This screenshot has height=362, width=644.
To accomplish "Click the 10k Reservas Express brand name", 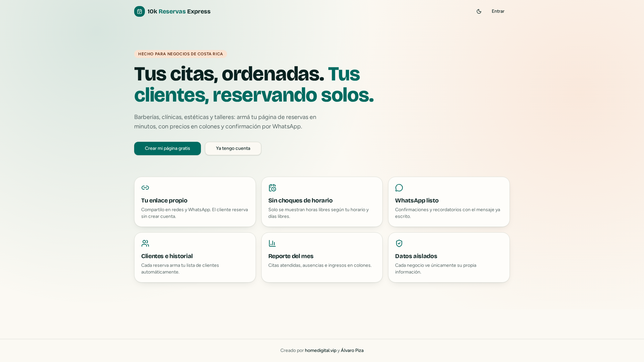I will pos(179,11).
